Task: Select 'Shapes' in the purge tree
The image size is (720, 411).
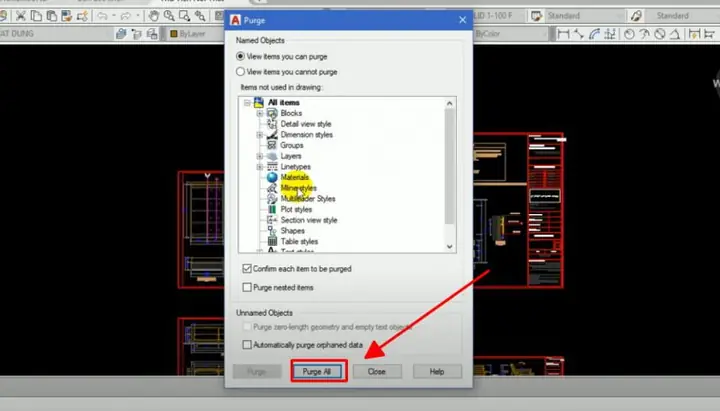Action: pos(292,231)
